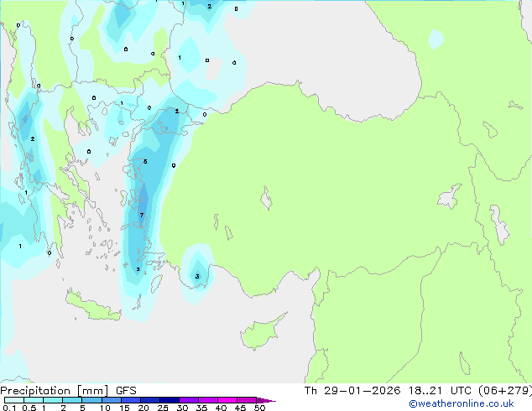Click the legend label "45"

point(240,408)
